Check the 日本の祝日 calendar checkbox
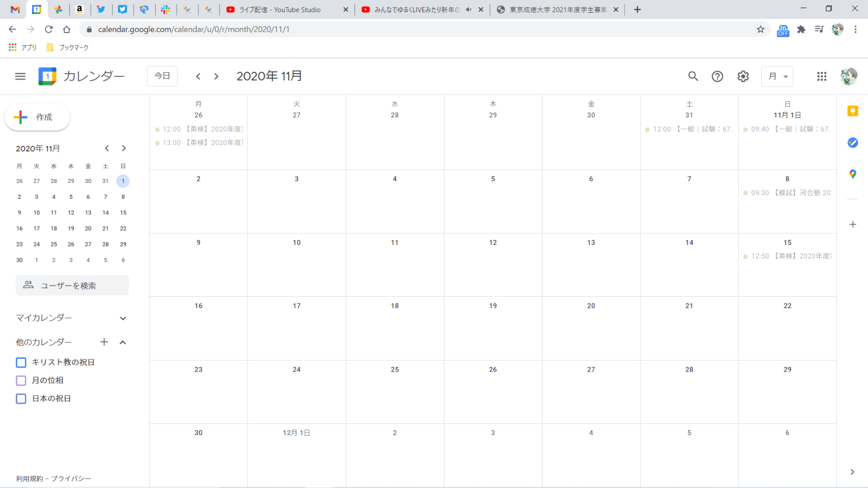 click(21, 399)
